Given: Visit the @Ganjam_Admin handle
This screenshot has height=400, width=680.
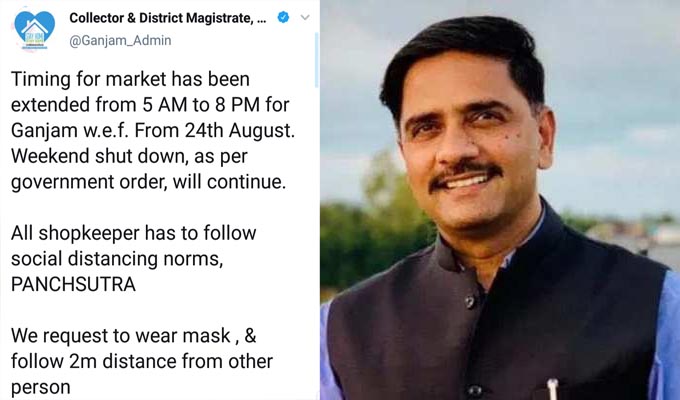Looking at the screenshot, I should [x=120, y=40].
